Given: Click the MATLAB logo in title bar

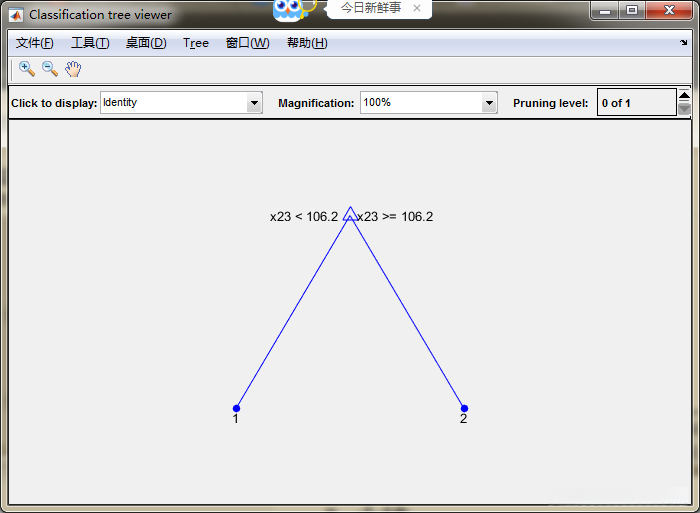Looking at the screenshot, I should [x=16, y=15].
